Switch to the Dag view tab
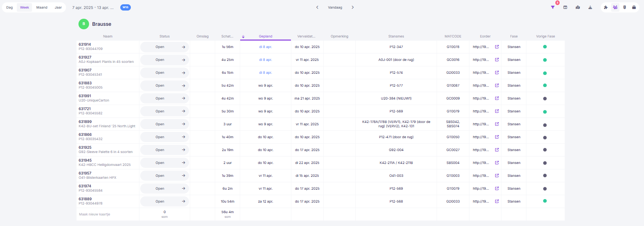The width and height of the screenshot is (644, 226). (x=9, y=7)
